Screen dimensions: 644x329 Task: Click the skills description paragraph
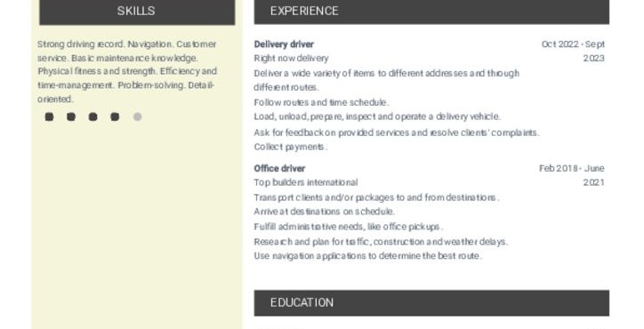point(127,71)
